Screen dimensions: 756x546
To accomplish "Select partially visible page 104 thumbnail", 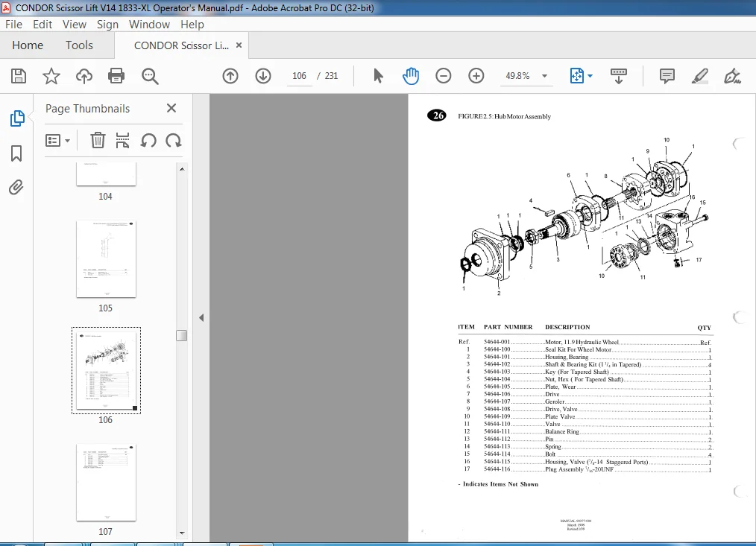I will (106, 174).
